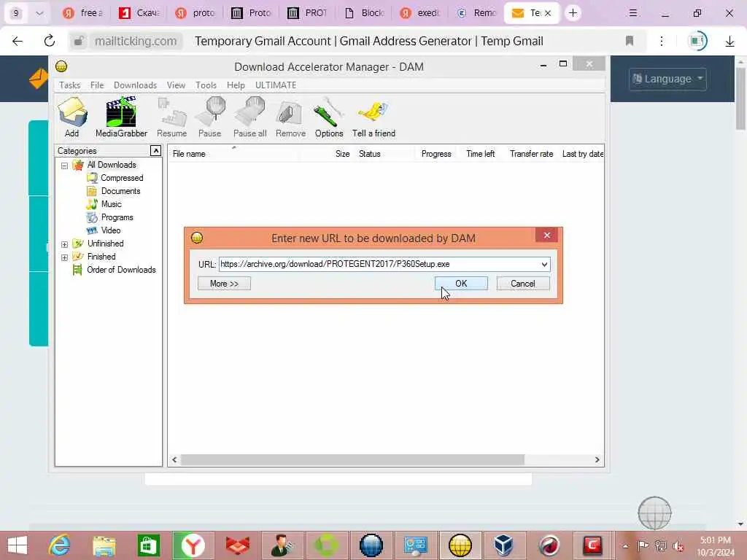The height and width of the screenshot is (560, 747).
Task: Open Windows Store from the taskbar
Action: 149,545
